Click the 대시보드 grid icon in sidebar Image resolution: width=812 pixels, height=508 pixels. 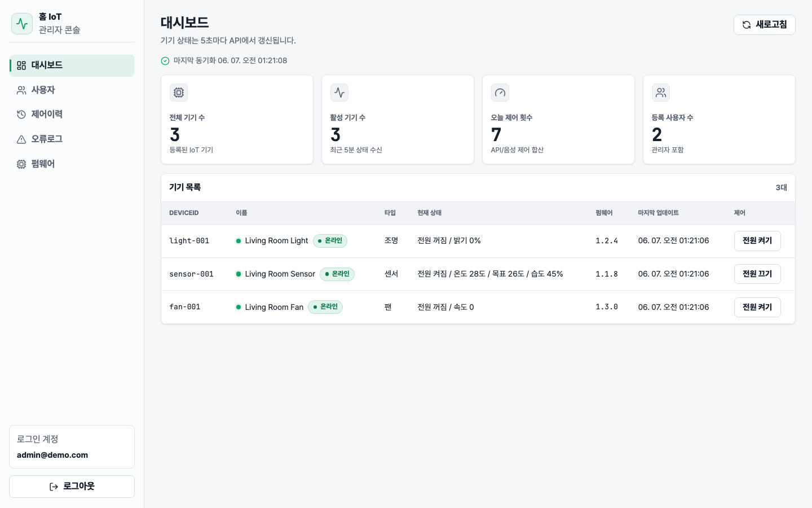tap(21, 65)
